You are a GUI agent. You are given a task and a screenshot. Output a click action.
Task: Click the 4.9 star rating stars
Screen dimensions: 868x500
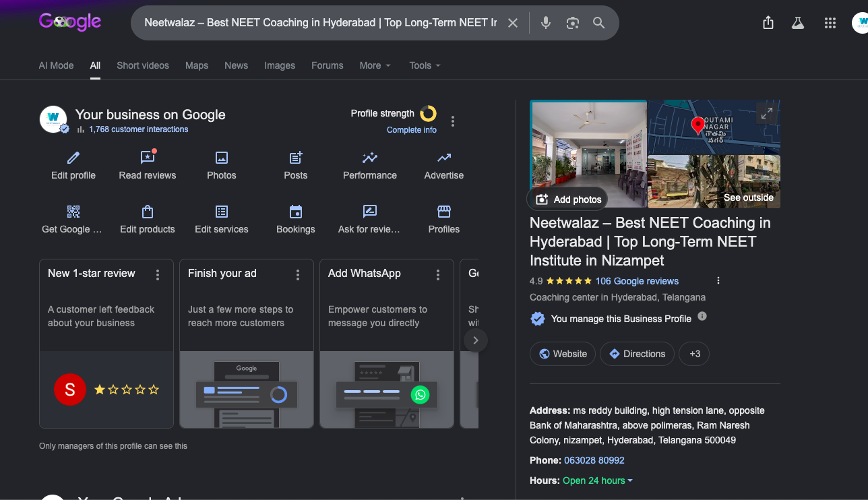569,281
